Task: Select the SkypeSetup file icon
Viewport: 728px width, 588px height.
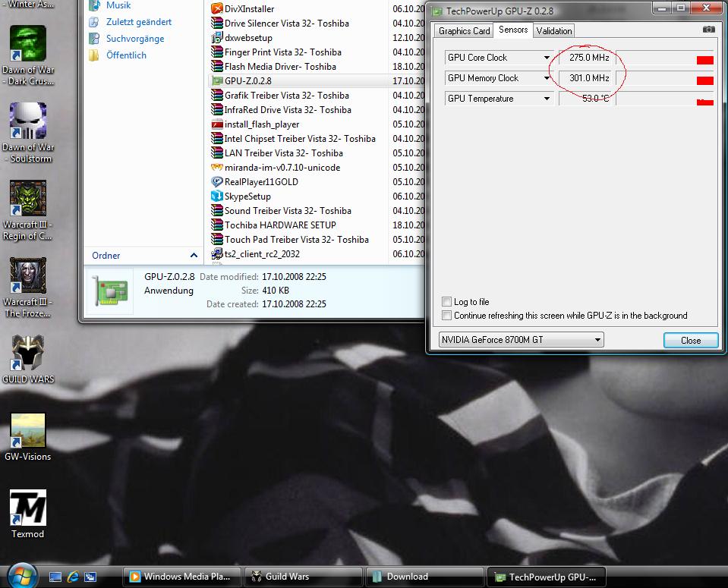Action: 217,196
